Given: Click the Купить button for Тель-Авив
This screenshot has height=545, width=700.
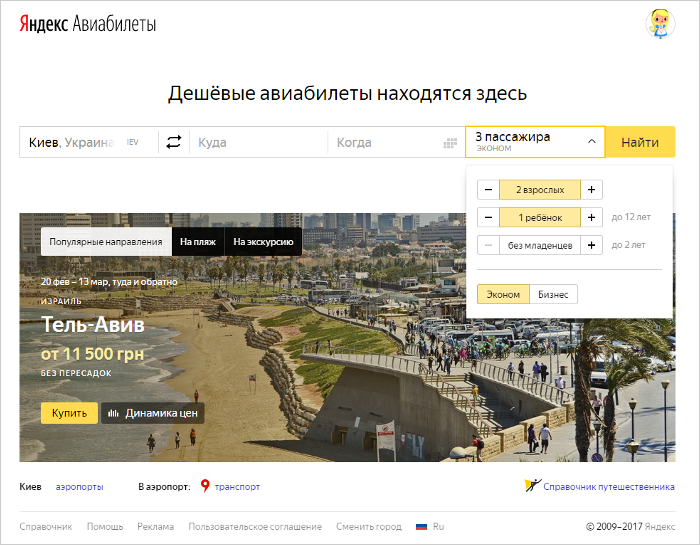Looking at the screenshot, I should coord(69,413).
